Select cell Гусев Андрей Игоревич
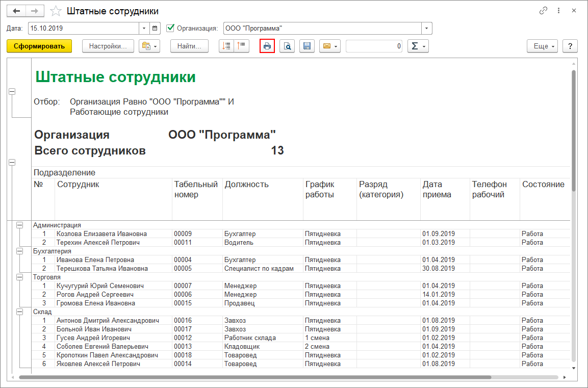Image resolution: width=588 pixels, height=388 pixels. click(113, 338)
